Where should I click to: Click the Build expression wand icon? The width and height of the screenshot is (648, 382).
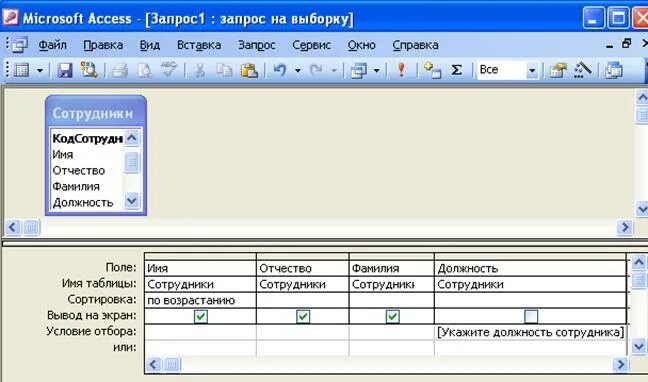click(583, 70)
